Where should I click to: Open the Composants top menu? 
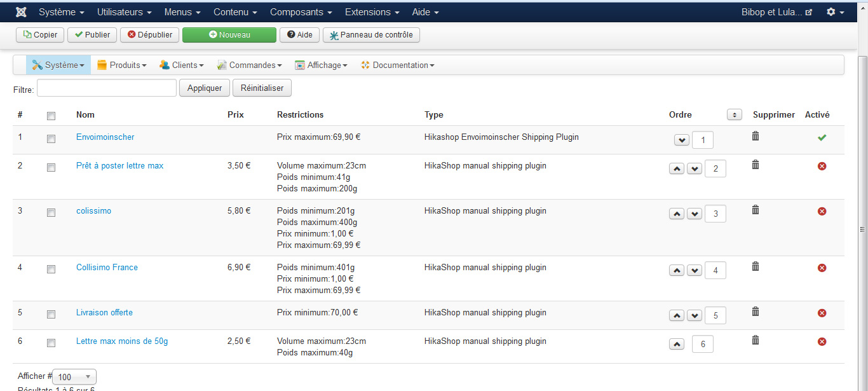pos(301,12)
